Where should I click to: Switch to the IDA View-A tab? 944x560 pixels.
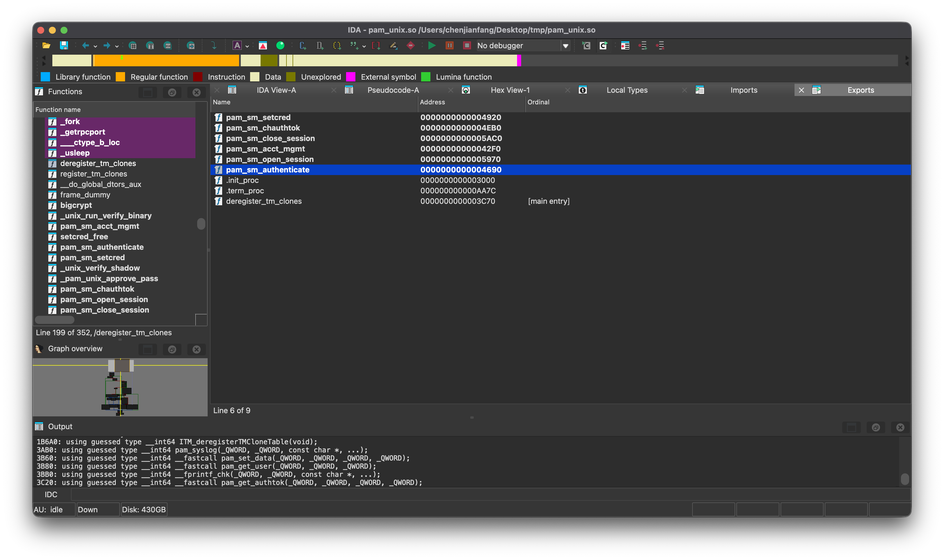[276, 90]
